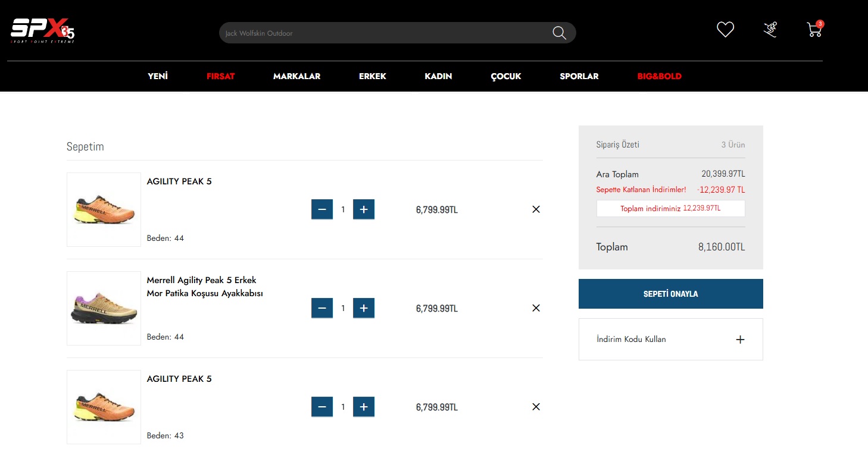Image resolution: width=868 pixels, height=452 pixels.
Task: Remove size 43 AGILITY PEAK 5 from cart
Action: (536, 407)
